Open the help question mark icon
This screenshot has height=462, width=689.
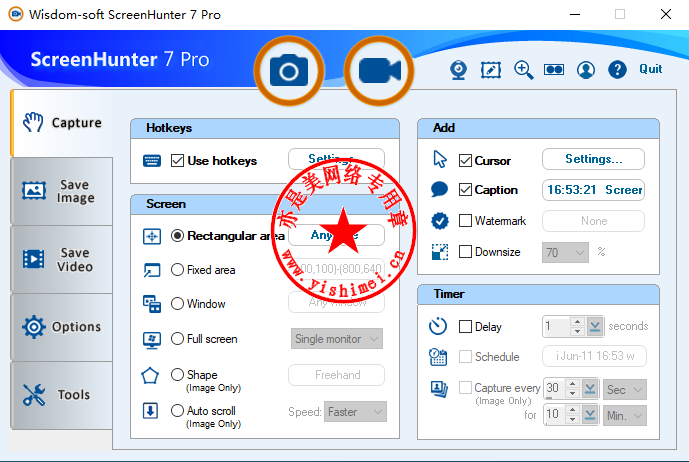[617, 69]
